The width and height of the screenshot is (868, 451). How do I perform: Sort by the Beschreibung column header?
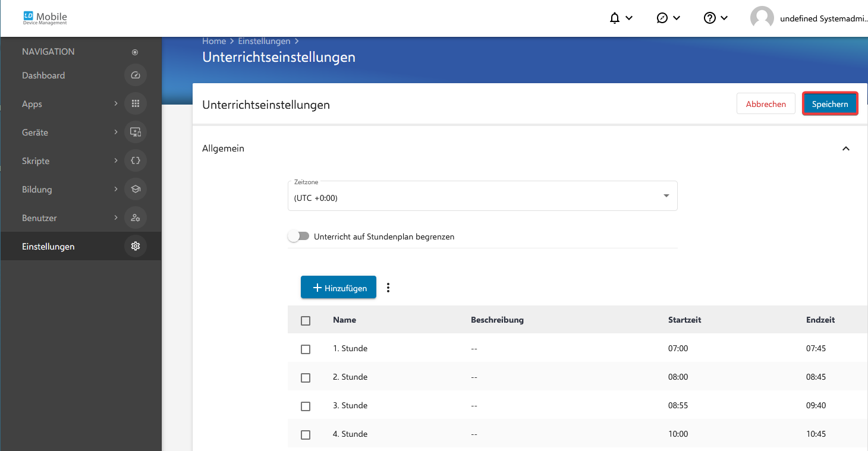(497, 320)
